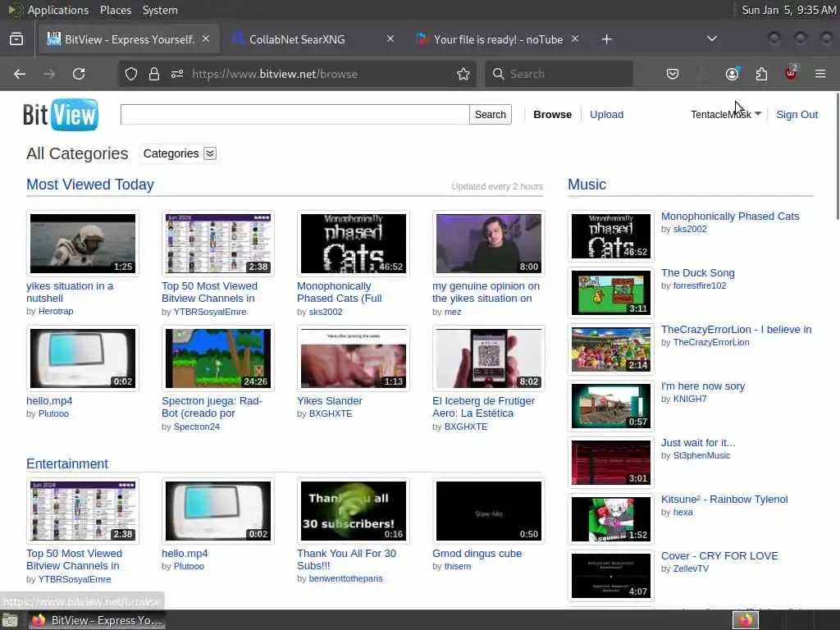840x630 pixels.
Task: Visit benwenttotheparis channel link
Action: point(345,578)
